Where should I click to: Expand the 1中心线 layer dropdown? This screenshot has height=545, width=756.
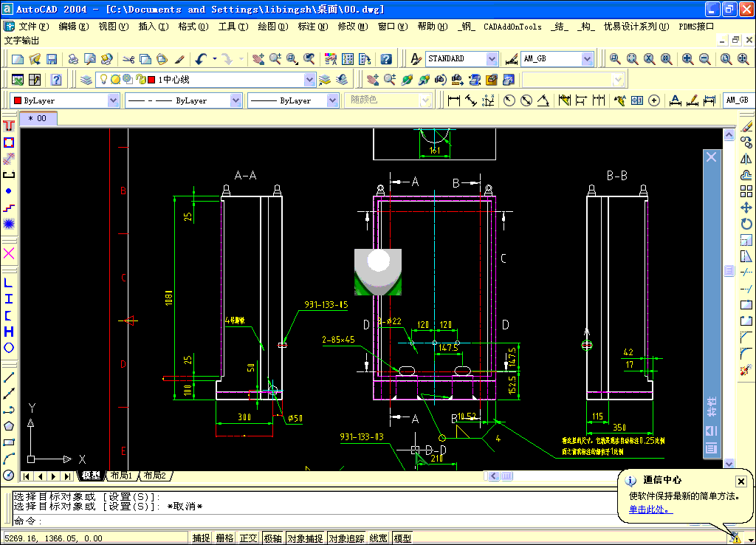(309, 80)
